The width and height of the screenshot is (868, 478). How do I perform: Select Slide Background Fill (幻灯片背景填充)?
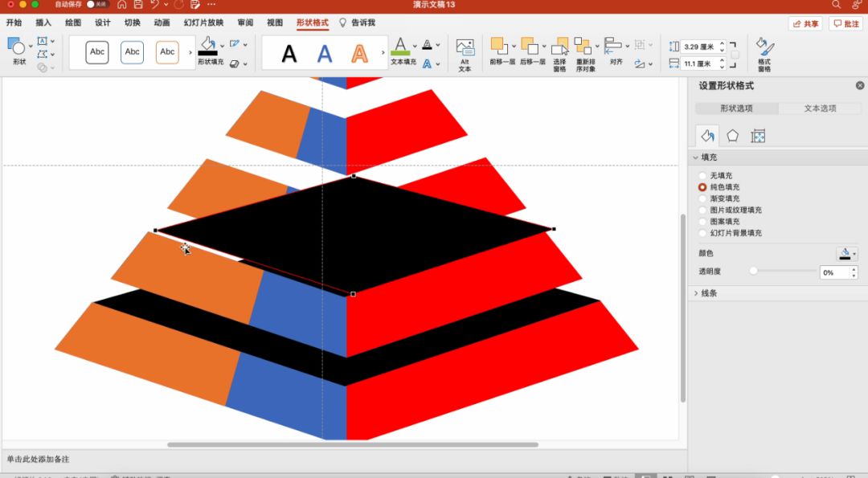tap(702, 233)
